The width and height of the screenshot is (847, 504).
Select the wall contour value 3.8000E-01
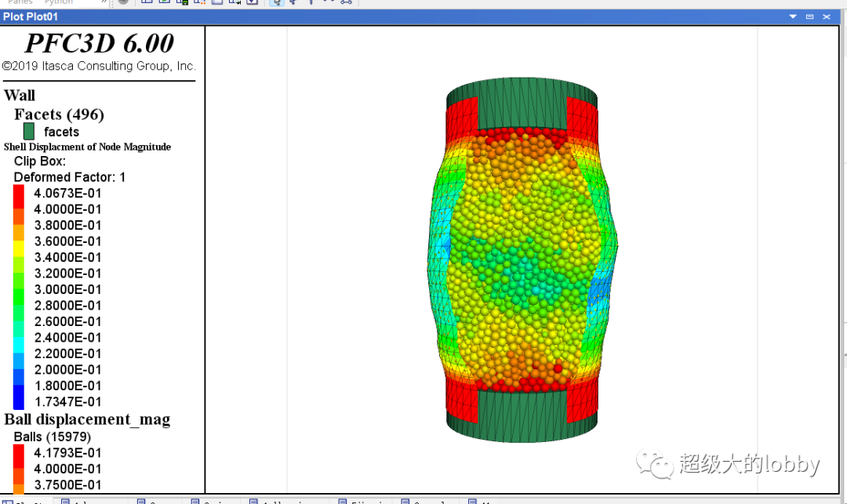(x=67, y=226)
